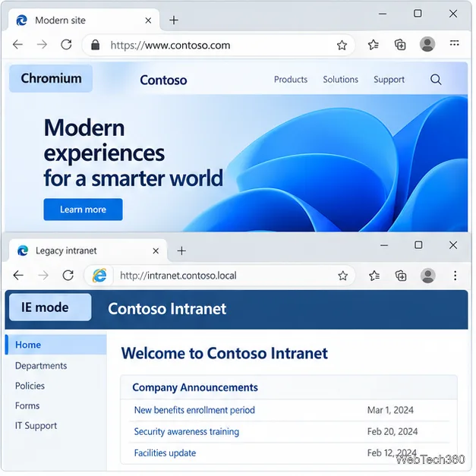Add new tab next to Modern site
This screenshot has height=476, width=476.
(174, 20)
